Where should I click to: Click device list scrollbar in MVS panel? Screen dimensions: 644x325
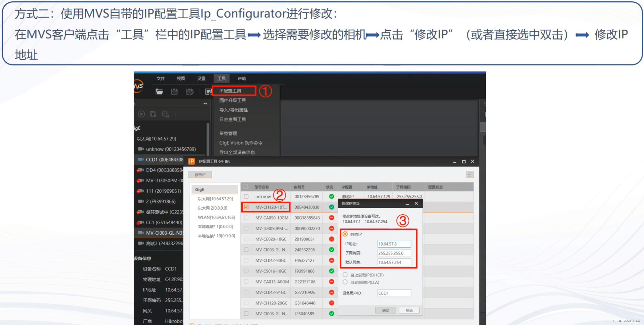(208, 139)
